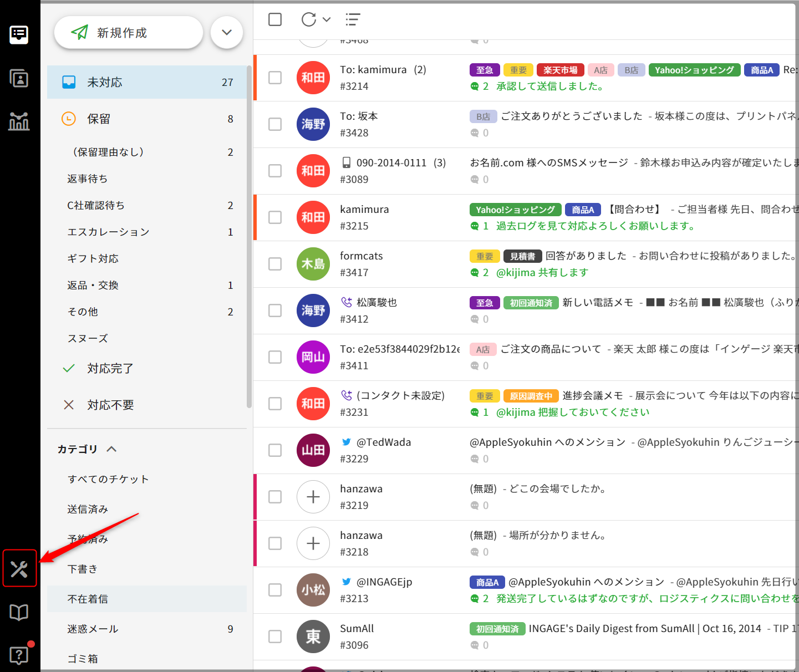Viewport: 799px width, 672px height.
Task: Expand the dropdown next to 新規作成
Action: click(x=227, y=32)
